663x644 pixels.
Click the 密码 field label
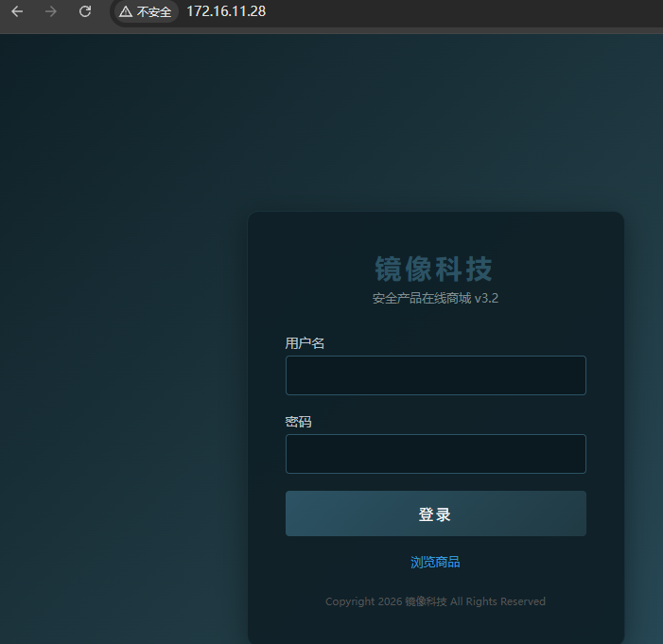(x=298, y=422)
